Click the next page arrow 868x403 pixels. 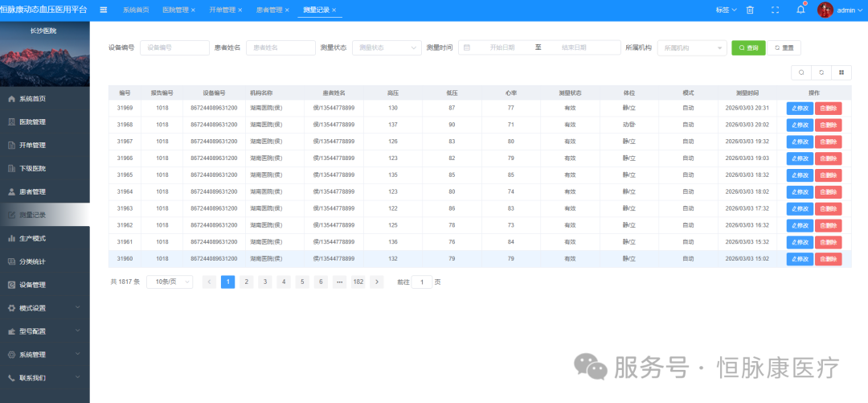376,282
